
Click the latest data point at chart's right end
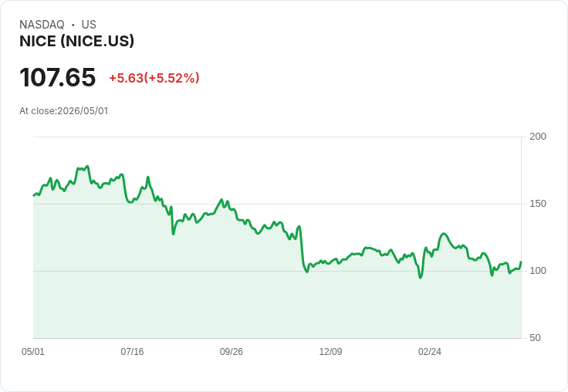[521, 262]
